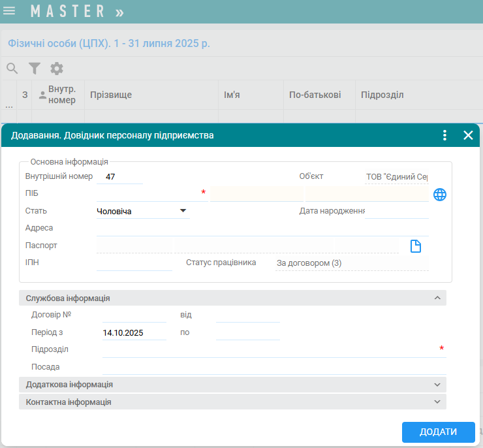This screenshot has height=448, width=483.
Task: Click the MASTER double-arrow breadcrumb icon
Action: click(119, 12)
